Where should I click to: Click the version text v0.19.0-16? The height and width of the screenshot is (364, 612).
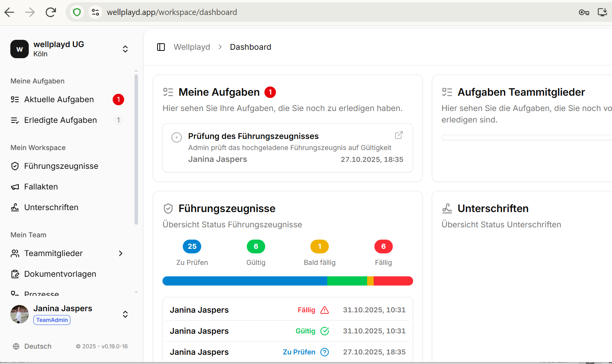115,346
